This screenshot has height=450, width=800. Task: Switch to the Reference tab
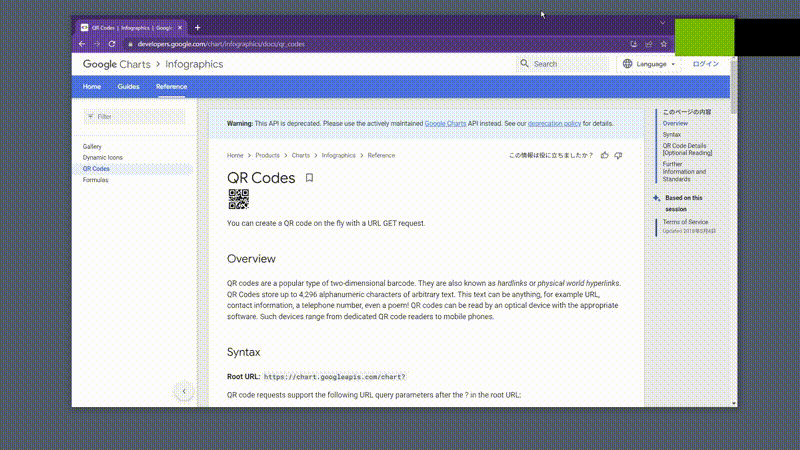[171, 87]
